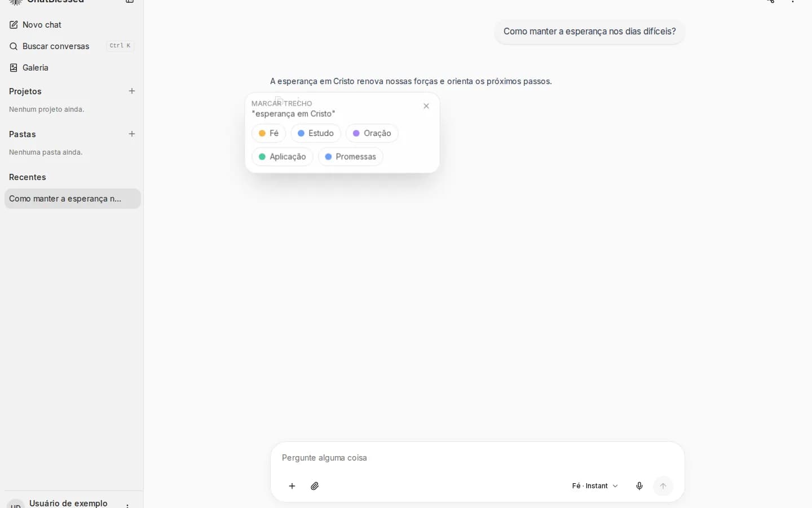
Task: Click the Recentes section header
Action: [x=28, y=177]
